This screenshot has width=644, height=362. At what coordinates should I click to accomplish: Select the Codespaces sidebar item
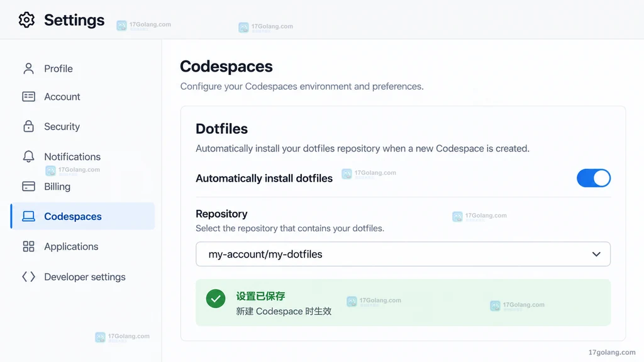tap(82, 216)
